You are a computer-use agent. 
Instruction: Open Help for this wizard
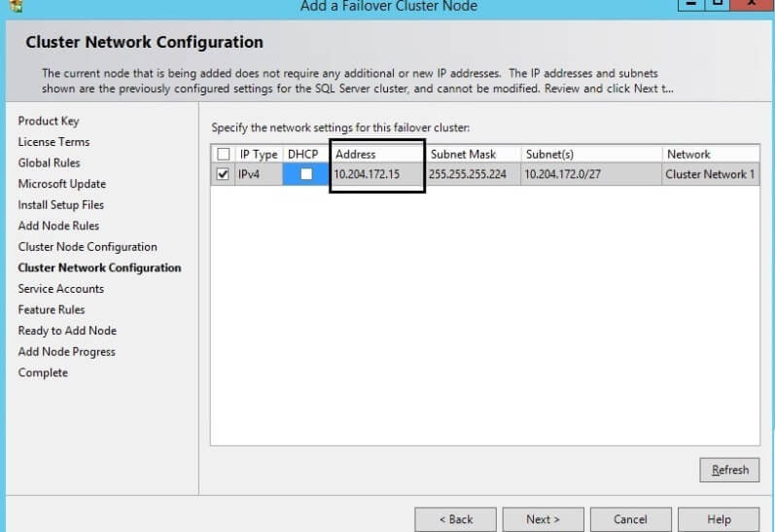pos(719,519)
